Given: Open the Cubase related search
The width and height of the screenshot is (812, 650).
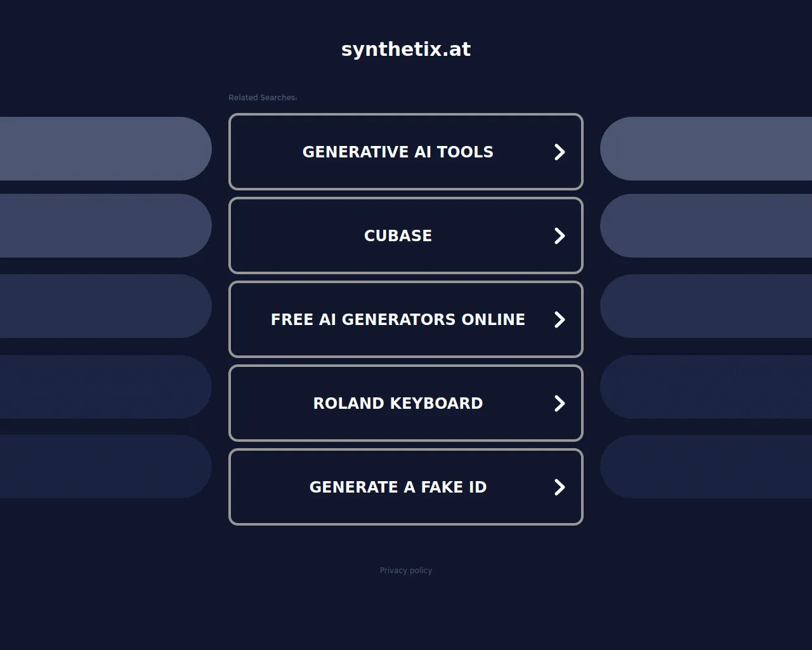Looking at the screenshot, I should tap(406, 235).
